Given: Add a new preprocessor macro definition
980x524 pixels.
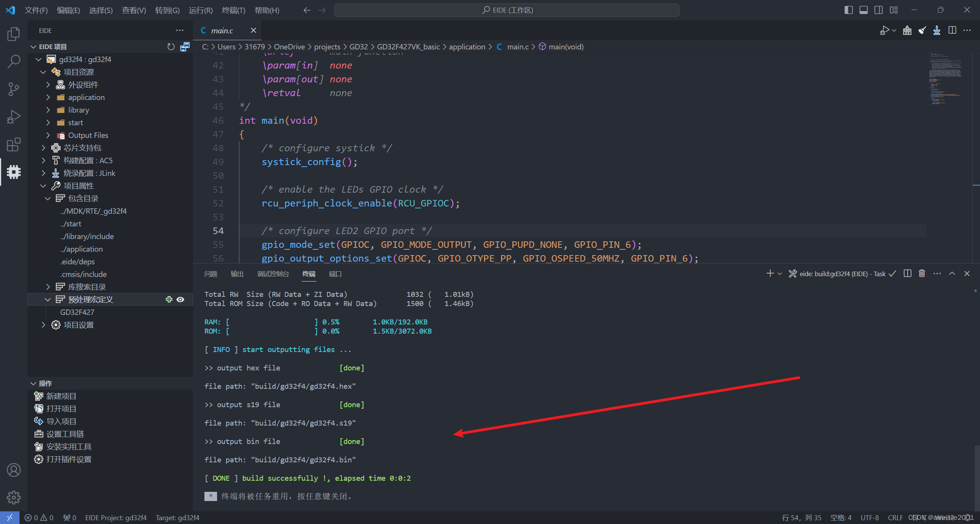Looking at the screenshot, I should [x=169, y=300].
